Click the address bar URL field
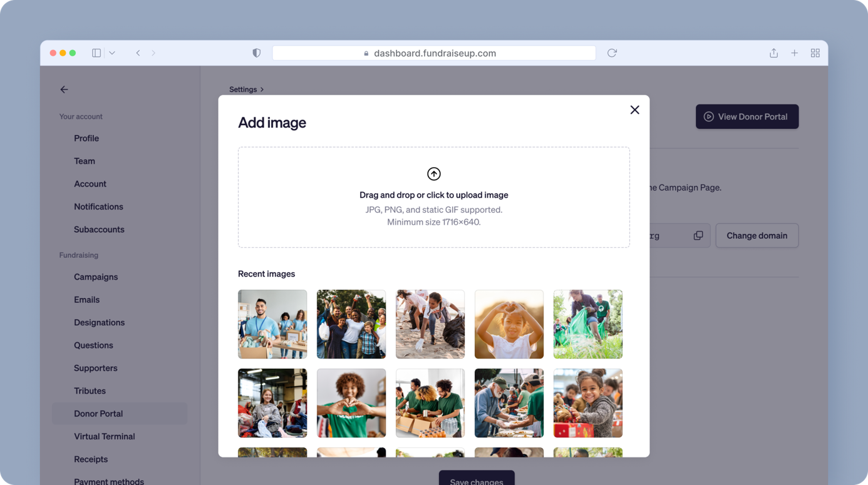Viewport: 868px width, 485px height. tap(433, 53)
